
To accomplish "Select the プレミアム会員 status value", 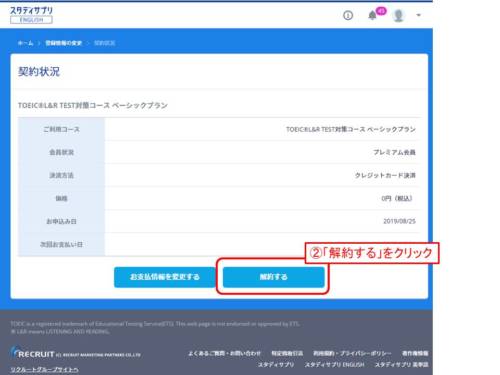I will pyautogui.click(x=394, y=152).
